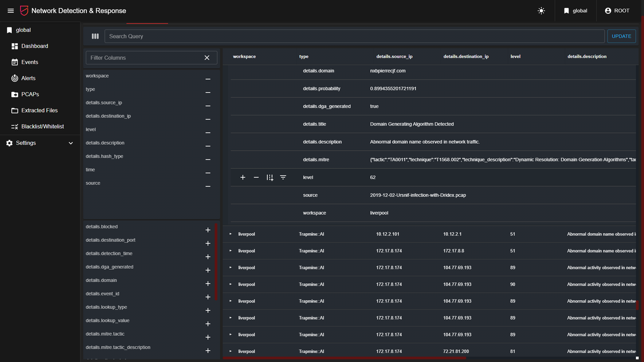This screenshot has width=644, height=362.
Task: Remove type column with minus icon
Action: coord(208,92)
